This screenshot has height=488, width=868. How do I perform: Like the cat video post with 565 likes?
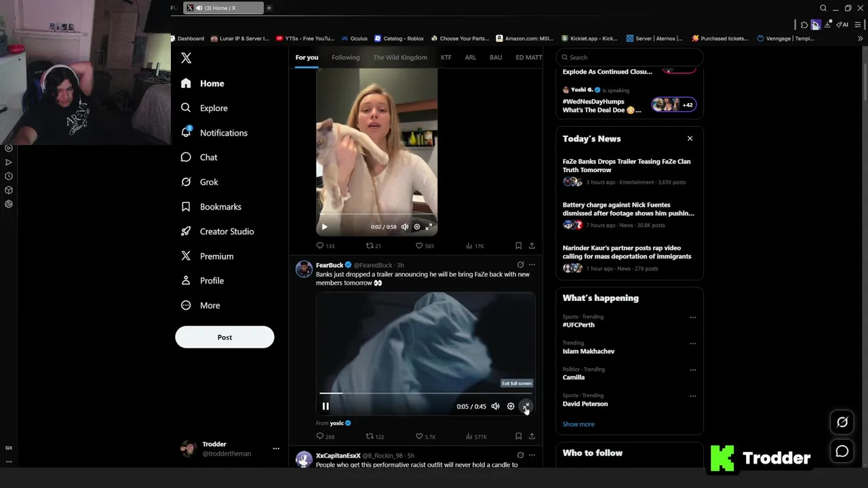[425, 246]
